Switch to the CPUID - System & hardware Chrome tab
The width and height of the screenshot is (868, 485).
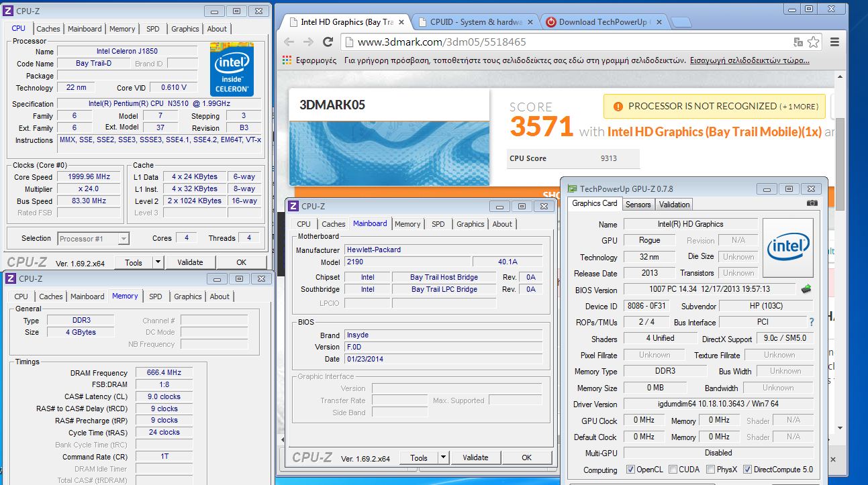(x=477, y=21)
